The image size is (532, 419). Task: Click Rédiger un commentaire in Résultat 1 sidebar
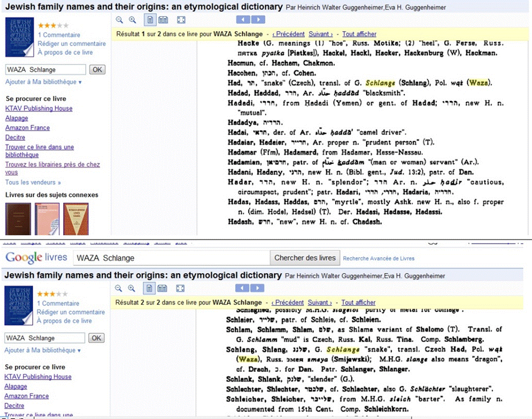pos(72,44)
